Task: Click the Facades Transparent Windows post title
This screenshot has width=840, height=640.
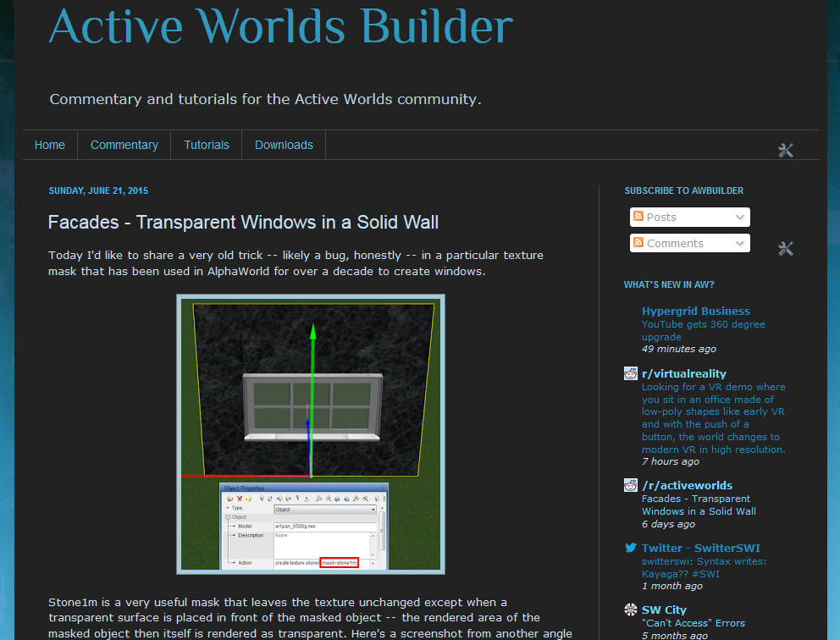Action: point(242,223)
